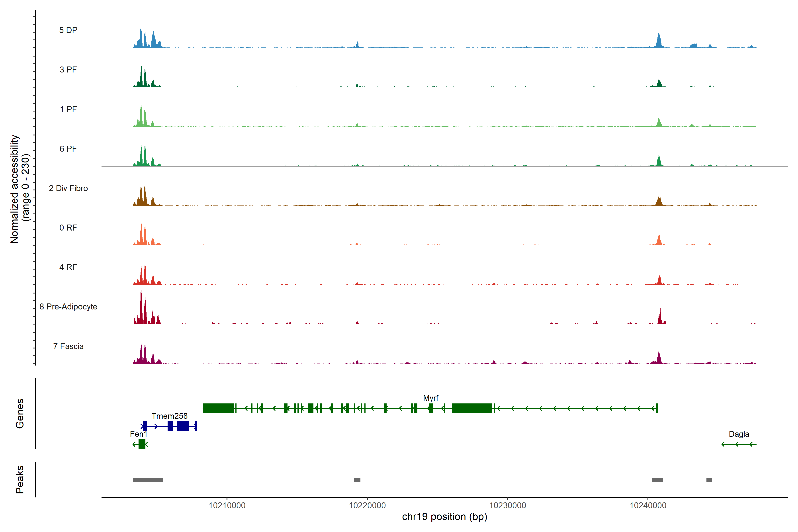Click the green Fen1 exon box
The image size is (798, 532).
[141, 444]
